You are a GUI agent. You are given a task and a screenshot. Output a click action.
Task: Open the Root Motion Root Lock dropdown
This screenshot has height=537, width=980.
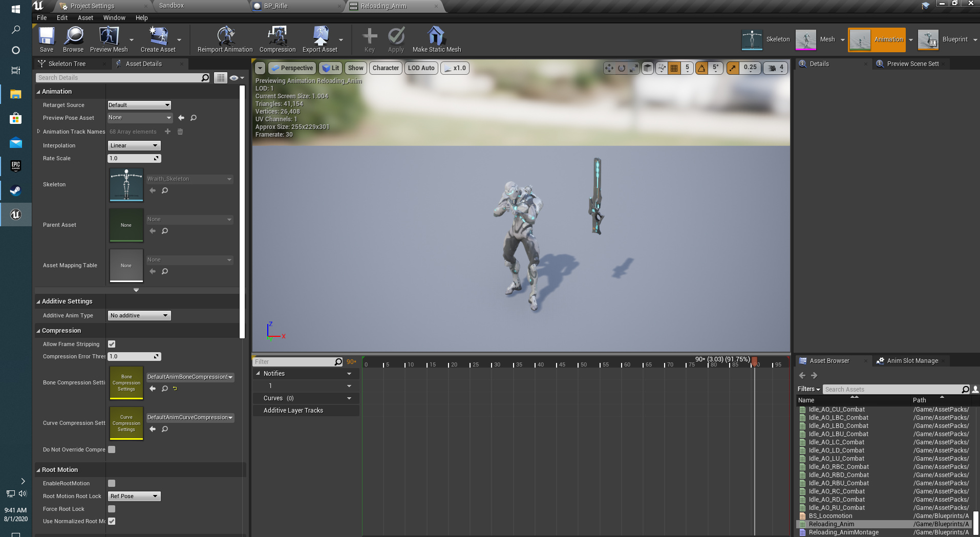[134, 496]
